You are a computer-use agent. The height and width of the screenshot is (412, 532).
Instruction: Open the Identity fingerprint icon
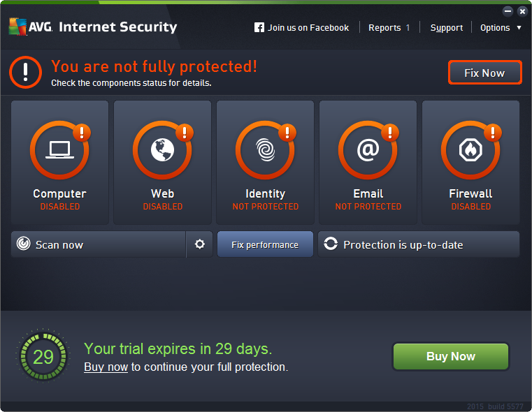[265, 151]
